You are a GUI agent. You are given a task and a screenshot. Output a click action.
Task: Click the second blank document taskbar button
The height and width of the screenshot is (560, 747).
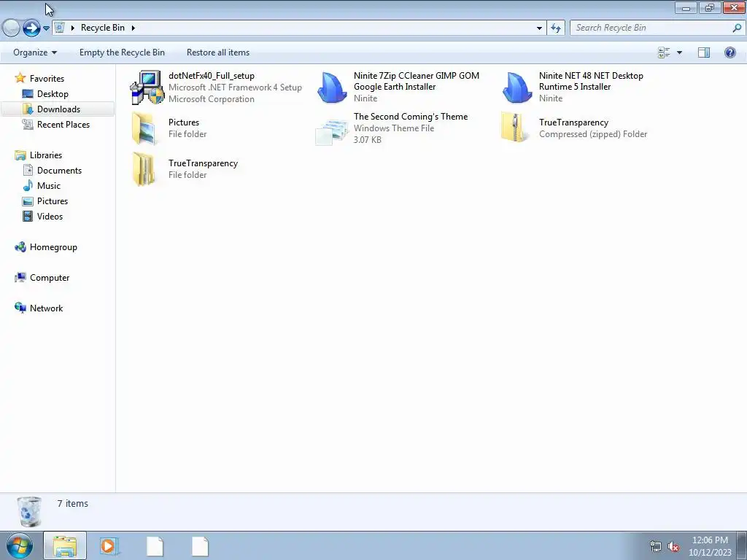point(200,546)
